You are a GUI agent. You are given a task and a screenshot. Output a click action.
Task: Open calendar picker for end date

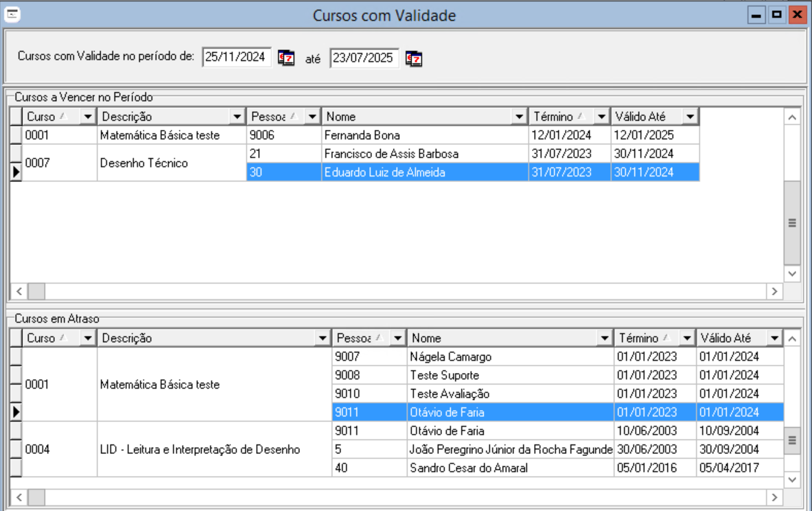413,58
